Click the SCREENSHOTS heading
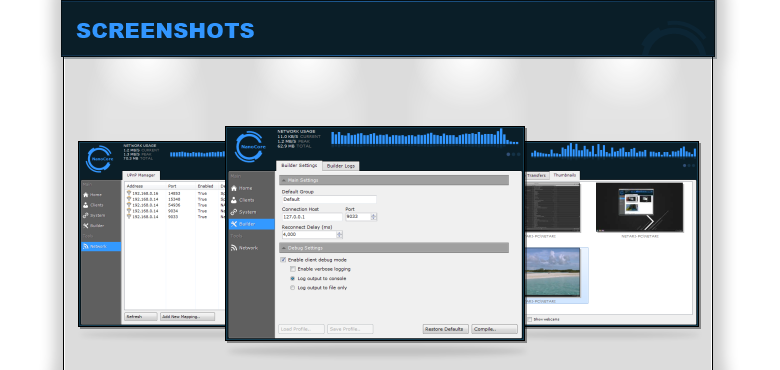 [x=165, y=31]
